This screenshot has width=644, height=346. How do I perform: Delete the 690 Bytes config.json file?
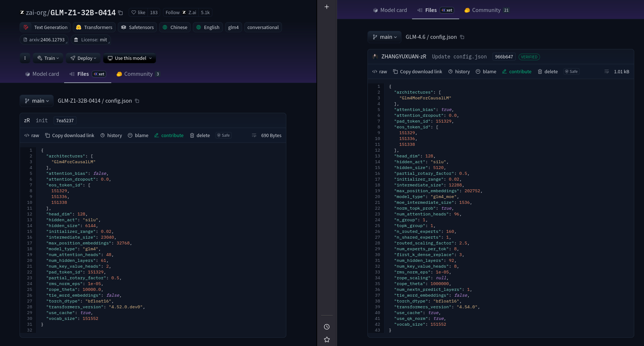pos(200,135)
